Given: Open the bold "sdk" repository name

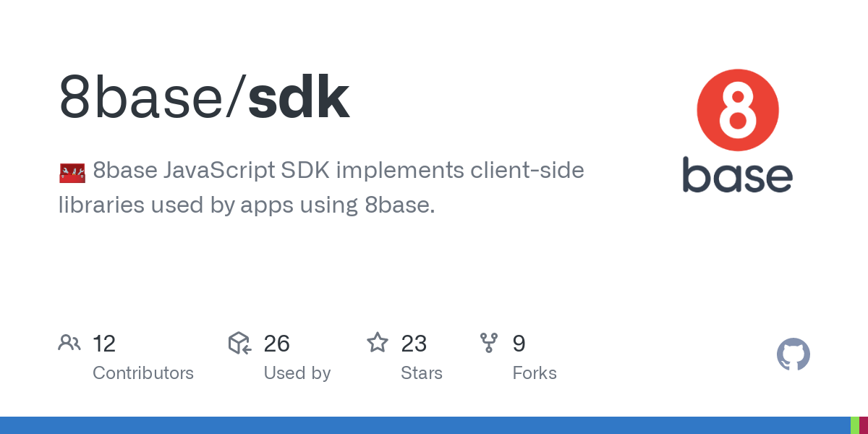Looking at the screenshot, I should pos(299,98).
